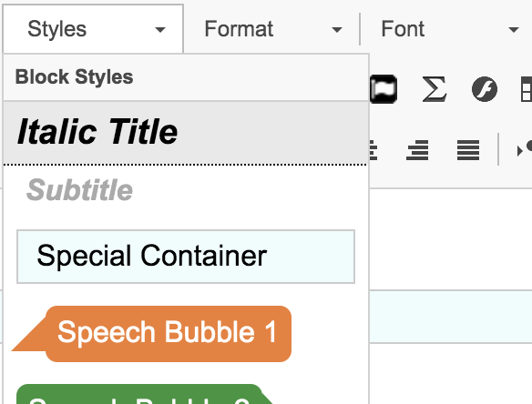Click the Font dropdown arrow
Image resolution: width=532 pixels, height=404 pixels.
tap(514, 30)
